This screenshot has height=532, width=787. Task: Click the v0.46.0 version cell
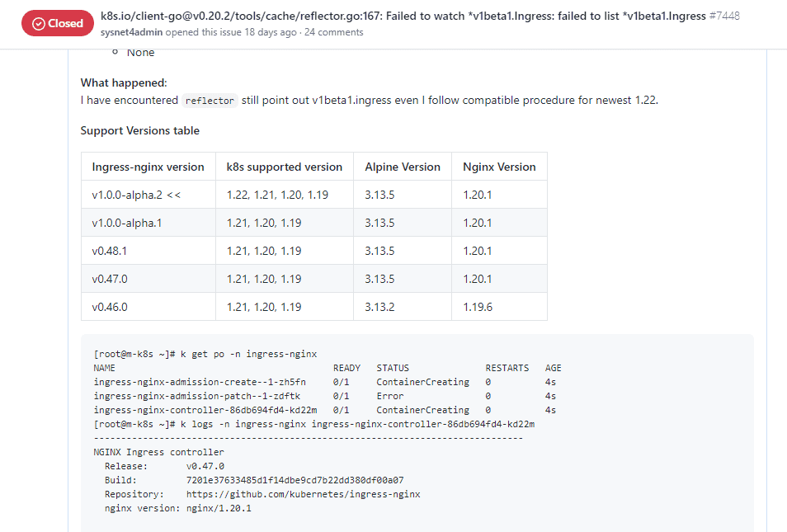(x=110, y=307)
